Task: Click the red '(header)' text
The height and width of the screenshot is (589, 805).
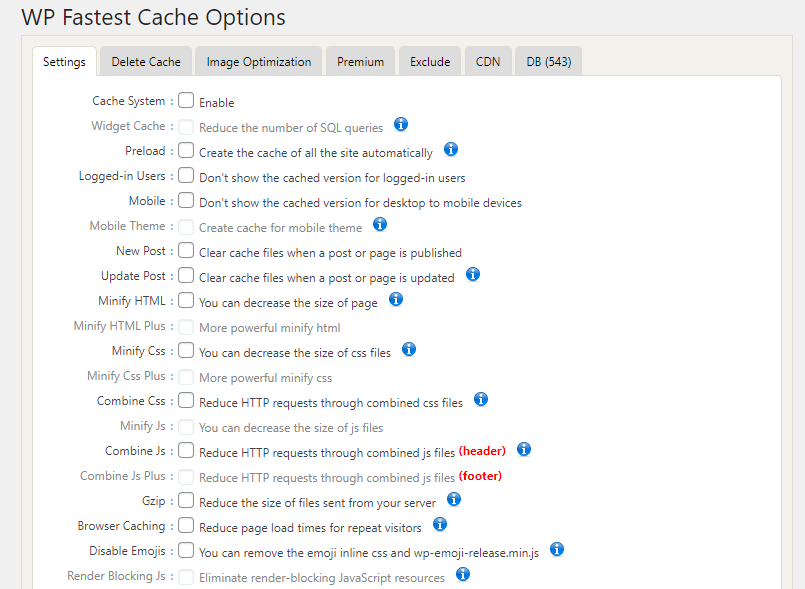Action: click(x=482, y=451)
